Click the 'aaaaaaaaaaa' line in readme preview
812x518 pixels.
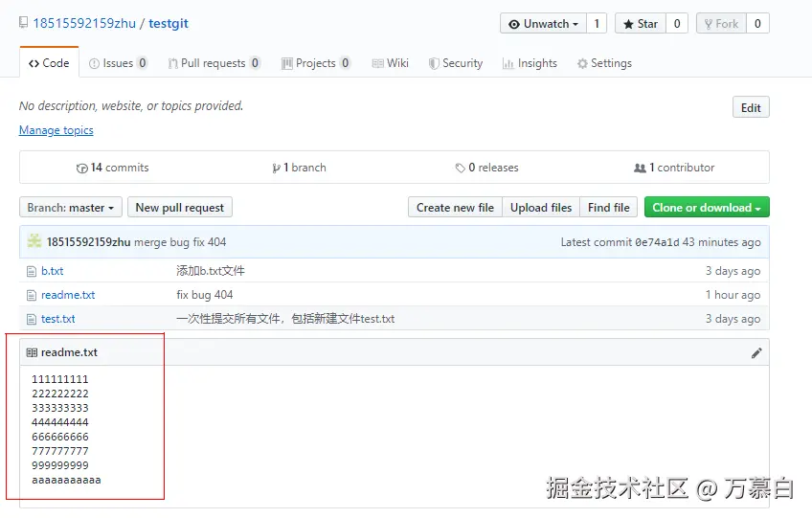coord(66,480)
